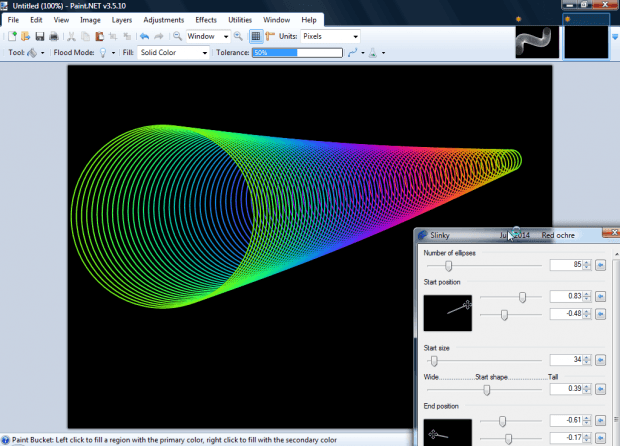Click the Open file icon
620x446 pixels.
pyautogui.click(x=25, y=36)
